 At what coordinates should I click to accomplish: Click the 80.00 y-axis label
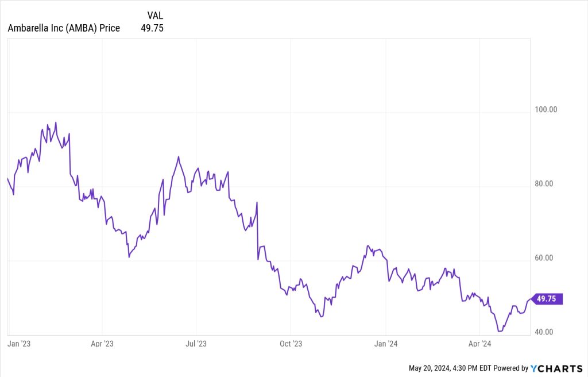[543, 184]
